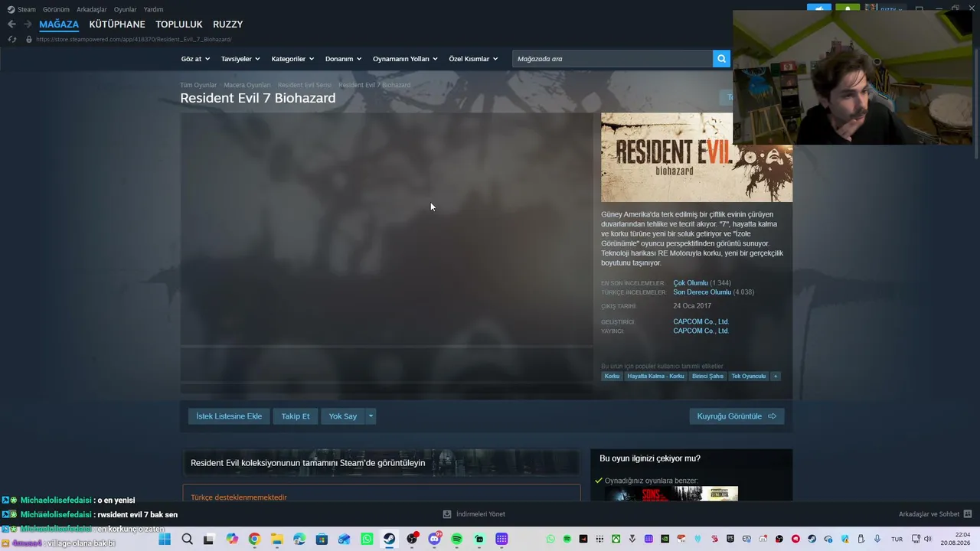This screenshot has width=980, height=551.
Task: Expand the Göz at dropdown
Action: point(195,59)
